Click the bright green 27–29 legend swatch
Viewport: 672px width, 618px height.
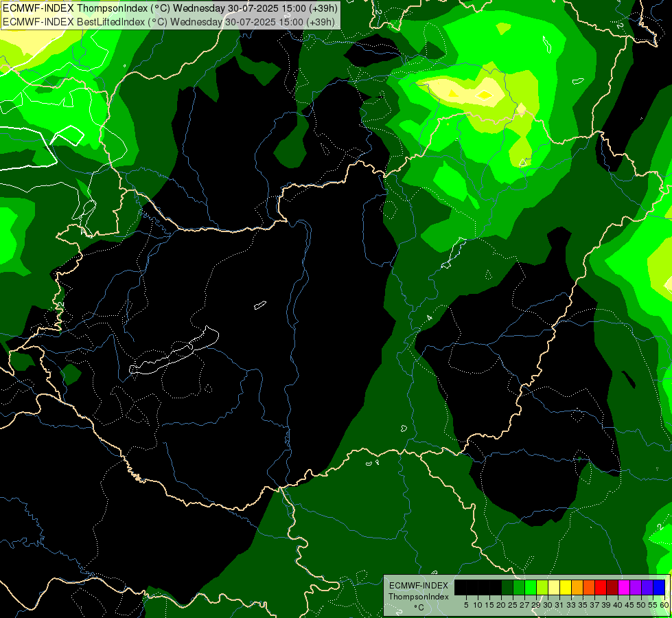531,587
